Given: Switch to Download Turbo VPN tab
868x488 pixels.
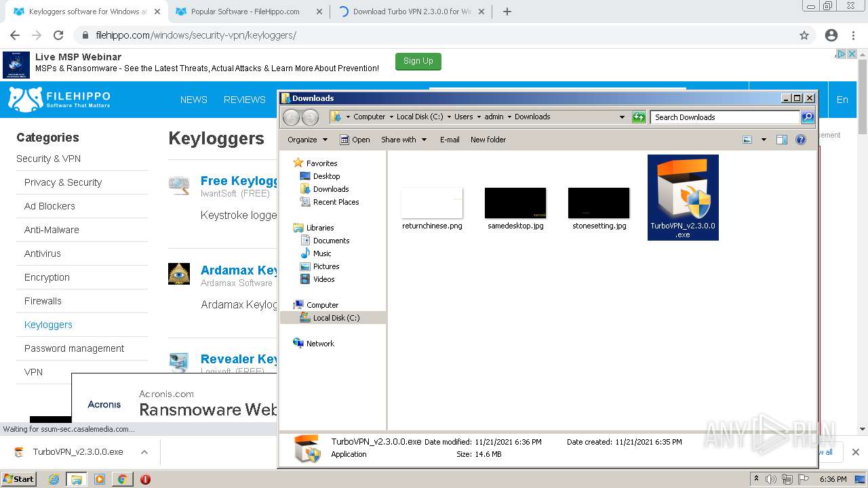Looking at the screenshot, I should (x=412, y=12).
